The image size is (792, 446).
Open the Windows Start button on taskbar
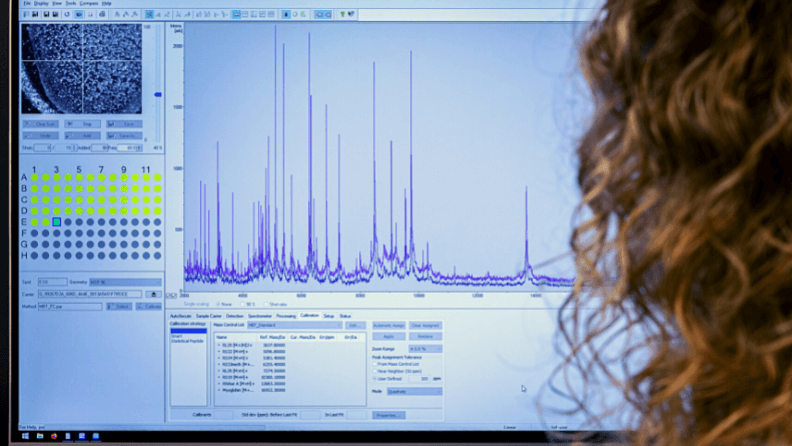point(25,436)
